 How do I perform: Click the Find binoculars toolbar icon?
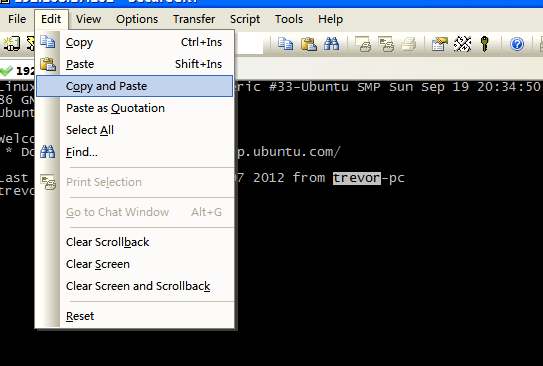[331, 44]
